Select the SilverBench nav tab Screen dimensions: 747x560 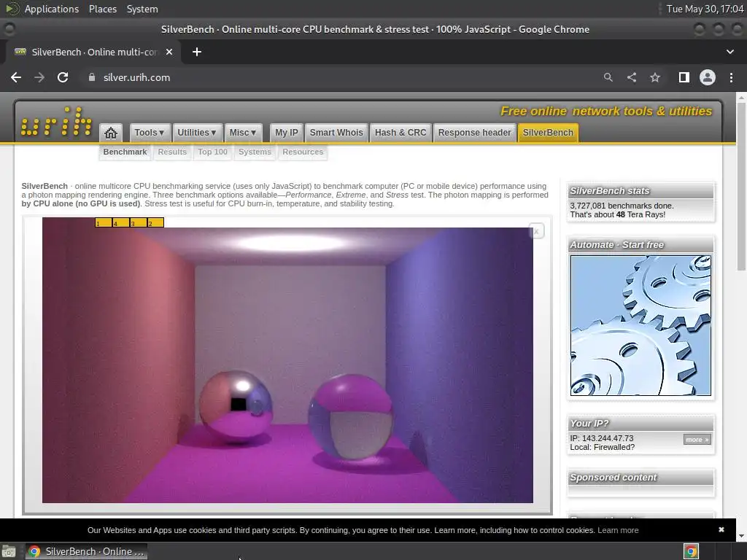(x=548, y=133)
